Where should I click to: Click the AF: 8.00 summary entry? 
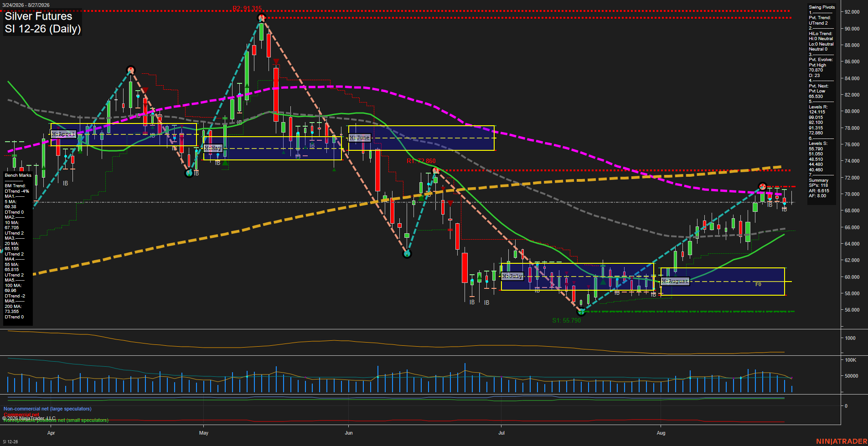pyautogui.click(x=817, y=196)
